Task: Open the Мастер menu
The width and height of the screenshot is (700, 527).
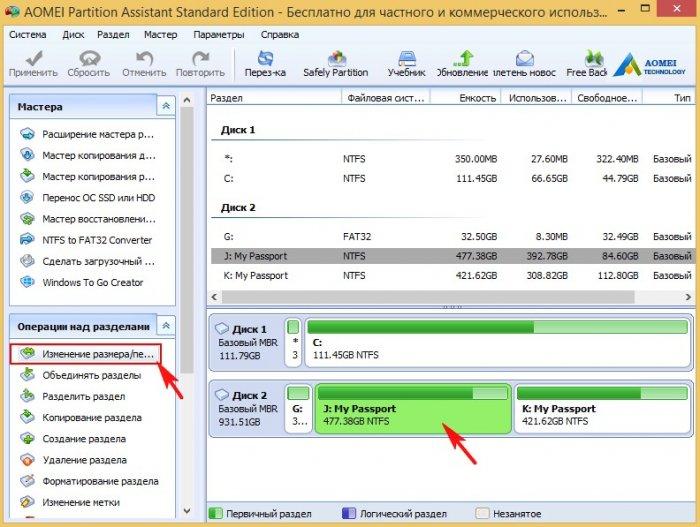Action: click(x=160, y=34)
